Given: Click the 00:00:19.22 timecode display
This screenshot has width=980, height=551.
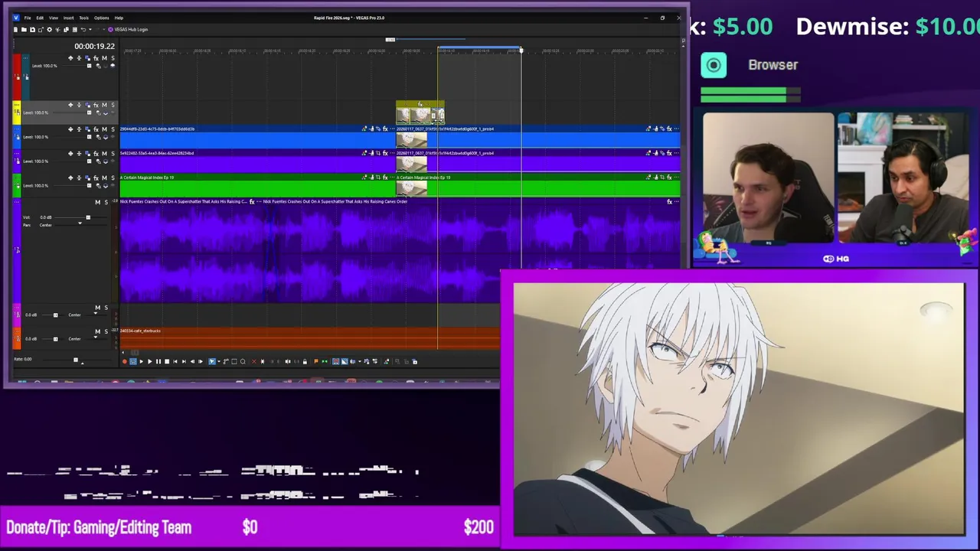Looking at the screenshot, I should pyautogui.click(x=94, y=46).
